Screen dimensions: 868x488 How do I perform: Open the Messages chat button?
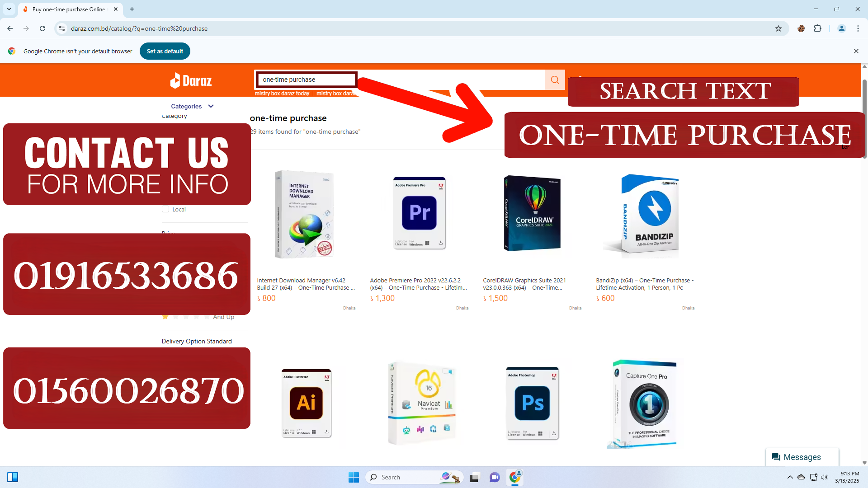coord(802,457)
